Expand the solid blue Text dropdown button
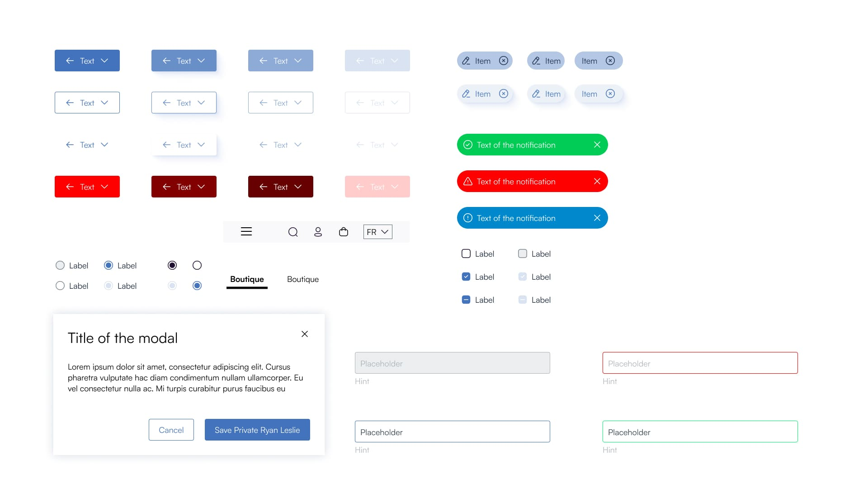Viewport: 868px width, 488px height. [x=87, y=61]
